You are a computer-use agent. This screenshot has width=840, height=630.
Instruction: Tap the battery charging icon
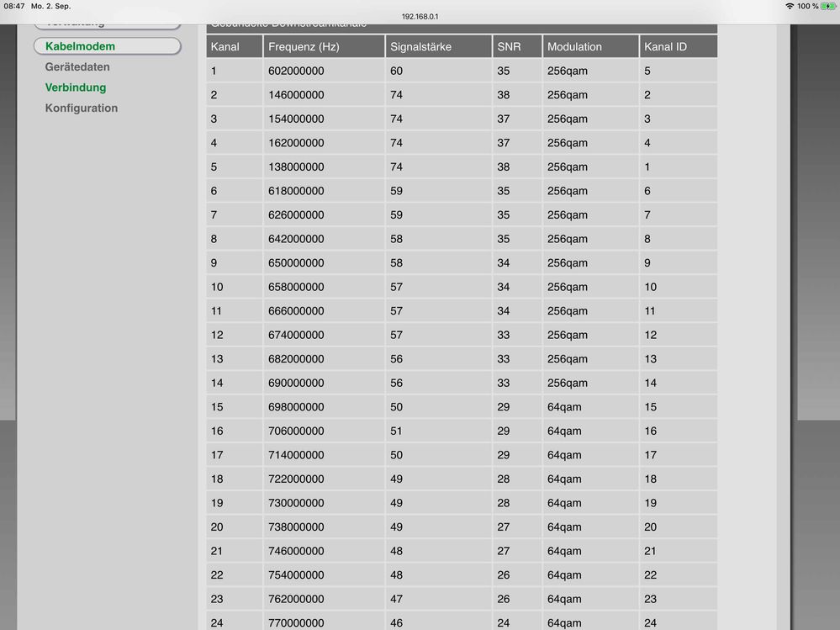[828, 6]
